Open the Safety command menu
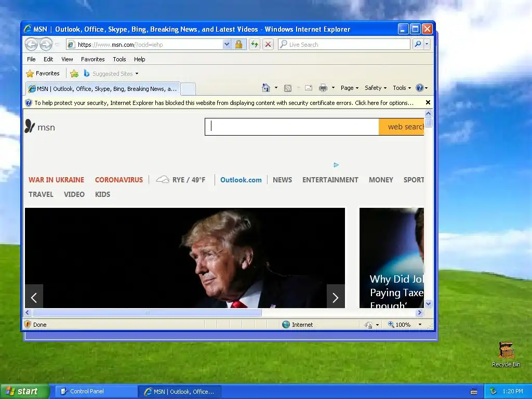 click(375, 88)
